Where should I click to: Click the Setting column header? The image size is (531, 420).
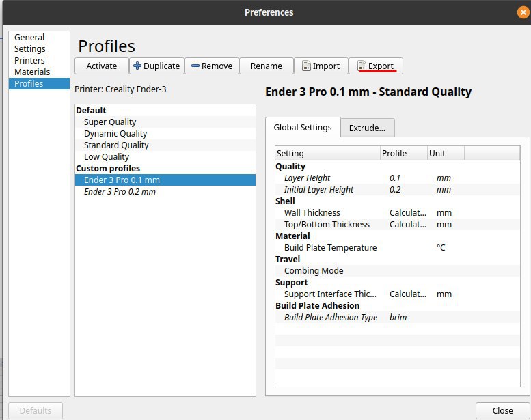point(328,153)
